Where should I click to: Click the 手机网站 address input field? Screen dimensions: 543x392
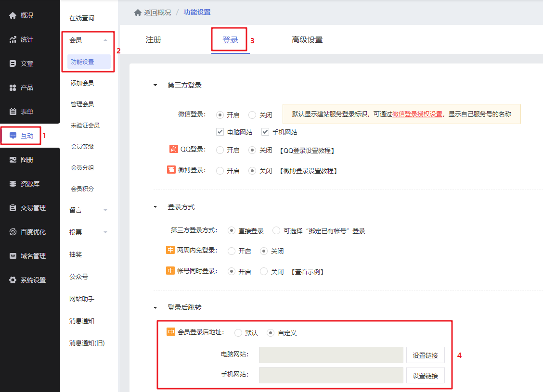point(331,375)
